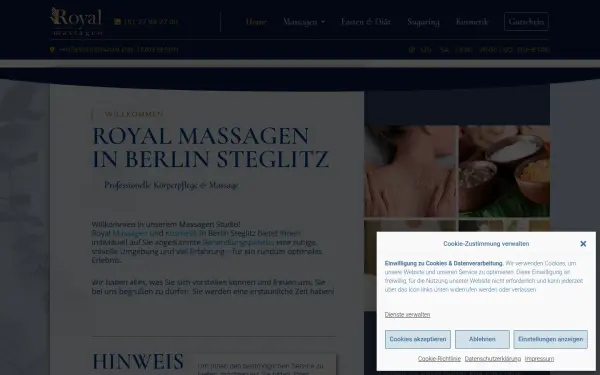Click the Royal Massagen in Berlin Steglitz heading
This screenshot has height=375, width=600.
[x=210, y=147]
